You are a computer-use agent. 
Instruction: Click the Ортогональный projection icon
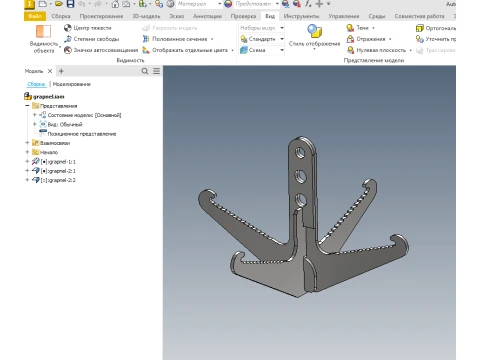pyautogui.click(x=419, y=28)
